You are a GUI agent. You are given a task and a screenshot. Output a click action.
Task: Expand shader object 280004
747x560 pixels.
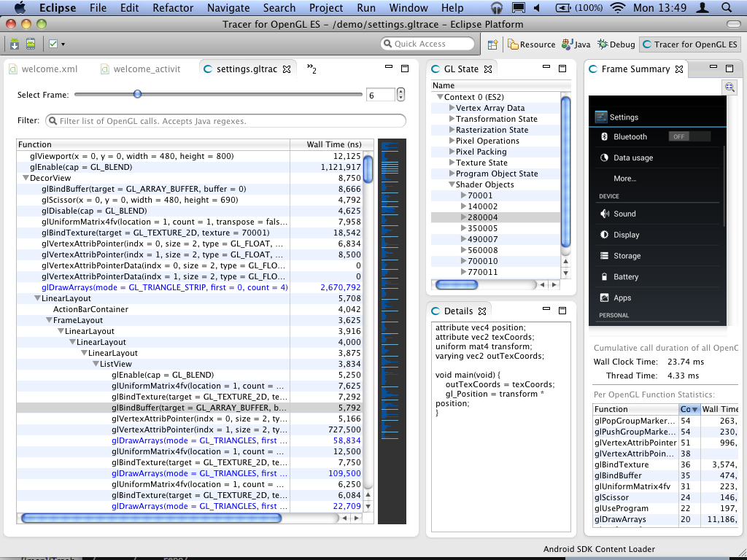(463, 218)
